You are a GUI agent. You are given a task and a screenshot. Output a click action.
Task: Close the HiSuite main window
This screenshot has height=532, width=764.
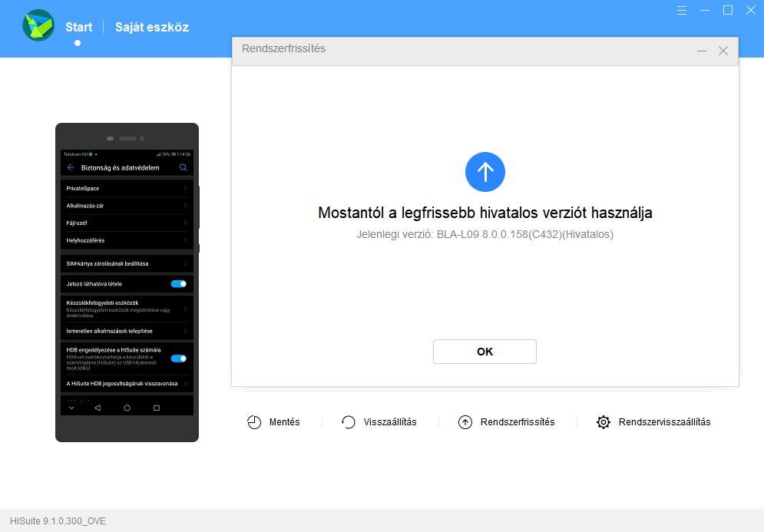pyautogui.click(x=751, y=10)
